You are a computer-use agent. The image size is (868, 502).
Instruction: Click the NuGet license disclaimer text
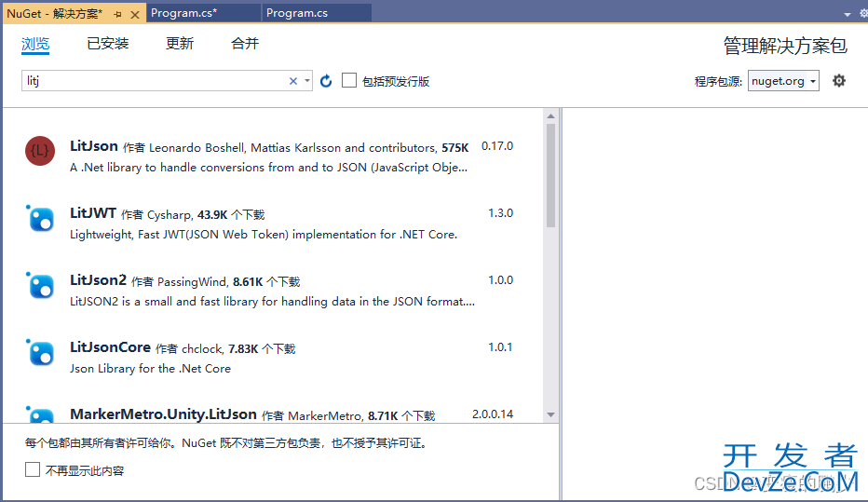(x=226, y=442)
